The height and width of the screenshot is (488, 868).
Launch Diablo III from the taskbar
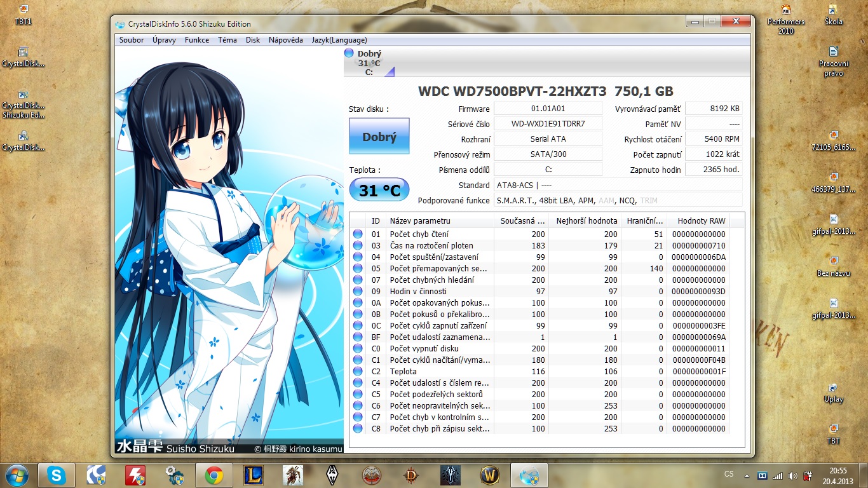(410, 475)
